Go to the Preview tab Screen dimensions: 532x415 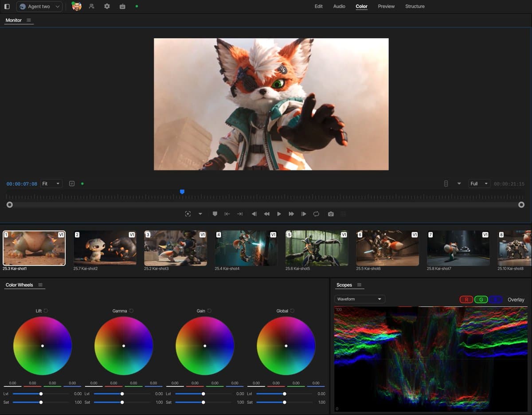point(386,6)
